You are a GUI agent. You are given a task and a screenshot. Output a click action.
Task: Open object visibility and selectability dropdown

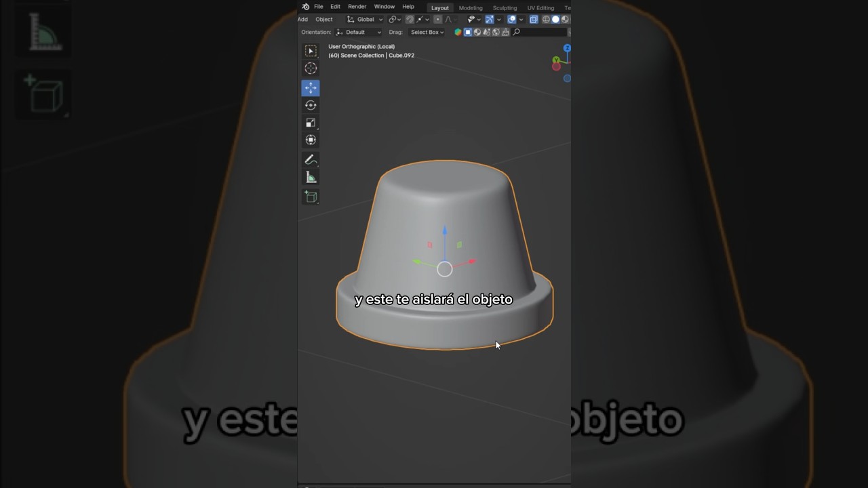475,20
